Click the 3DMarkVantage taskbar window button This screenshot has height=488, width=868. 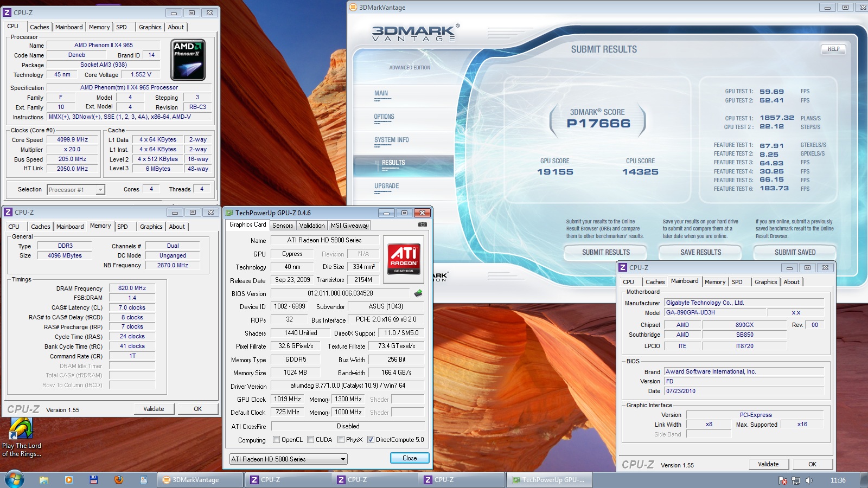point(200,480)
